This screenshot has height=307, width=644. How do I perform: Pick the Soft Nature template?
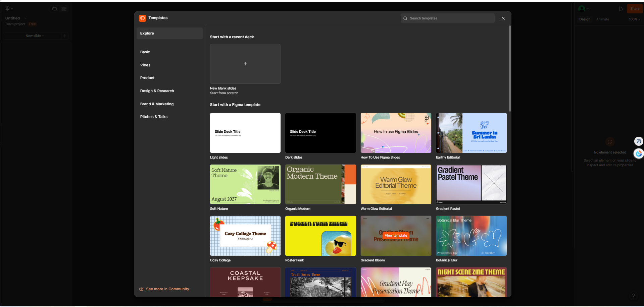coord(245,184)
